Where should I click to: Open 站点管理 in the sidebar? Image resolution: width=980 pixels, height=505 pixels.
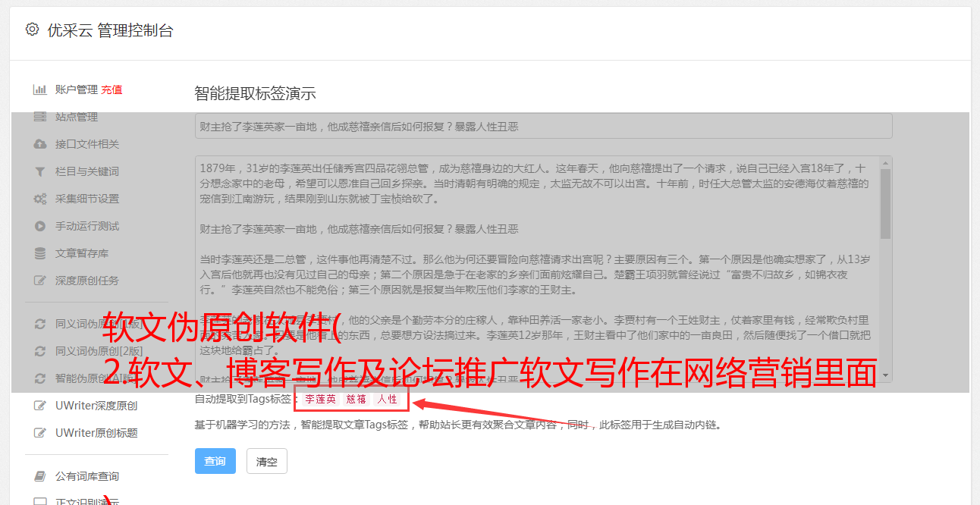pyautogui.click(x=77, y=117)
